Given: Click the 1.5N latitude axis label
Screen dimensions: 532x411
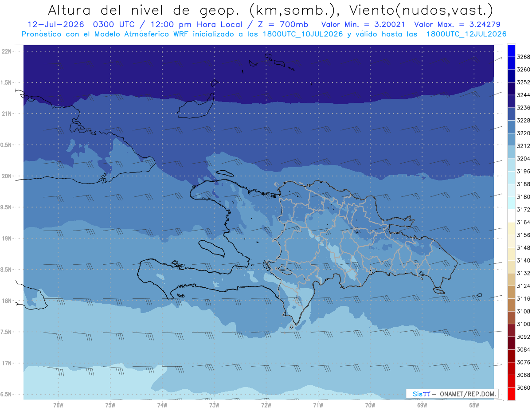Looking at the screenshot, I should coord(7,82).
